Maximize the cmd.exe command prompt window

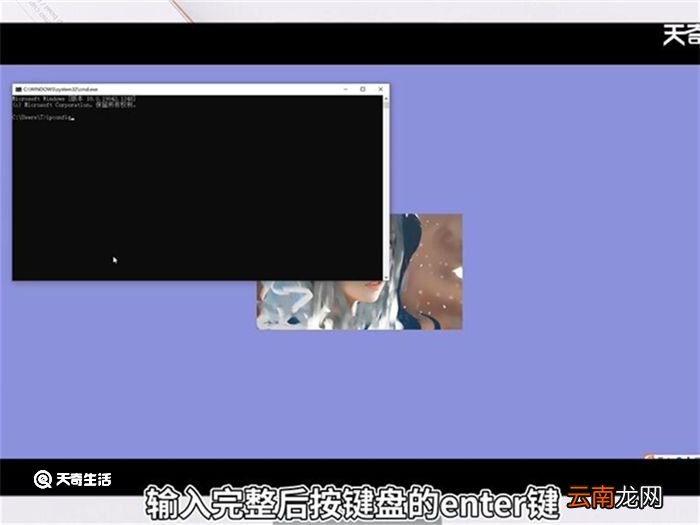pos(363,89)
